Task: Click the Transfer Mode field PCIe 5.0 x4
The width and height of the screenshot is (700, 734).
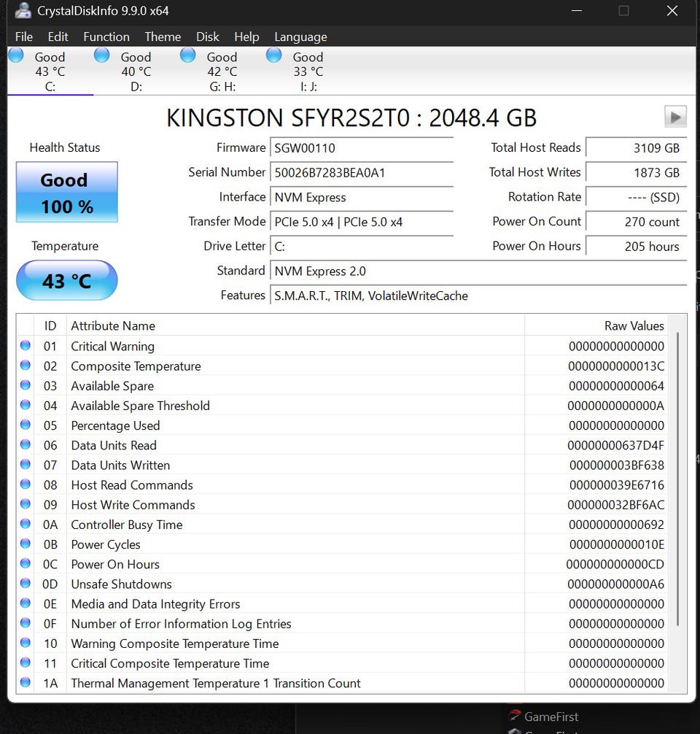Action: [x=361, y=222]
